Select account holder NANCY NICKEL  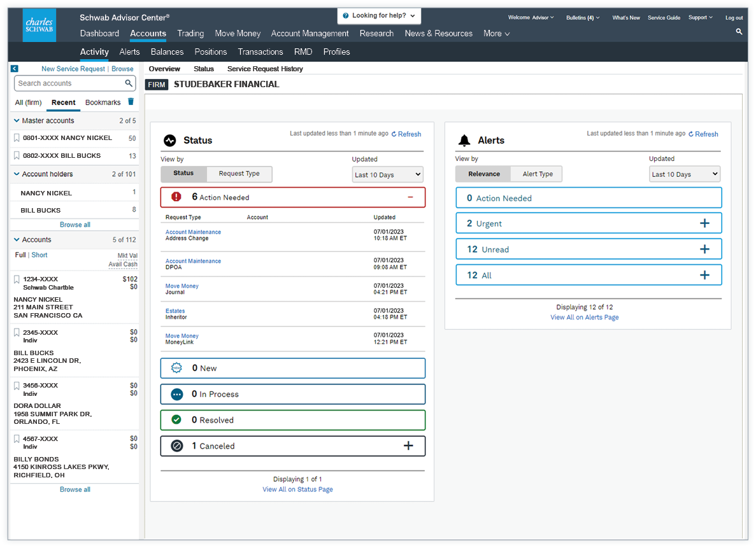coord(46,193)
